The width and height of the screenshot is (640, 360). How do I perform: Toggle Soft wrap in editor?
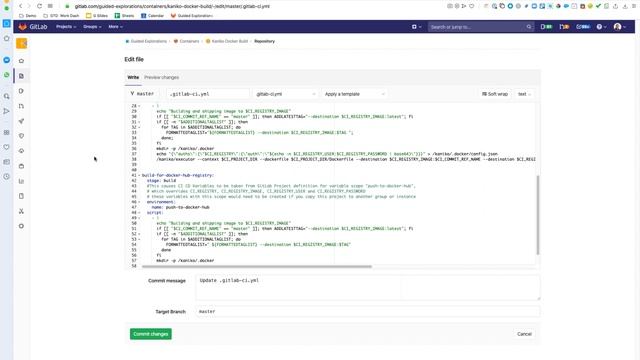click(495, 94)
